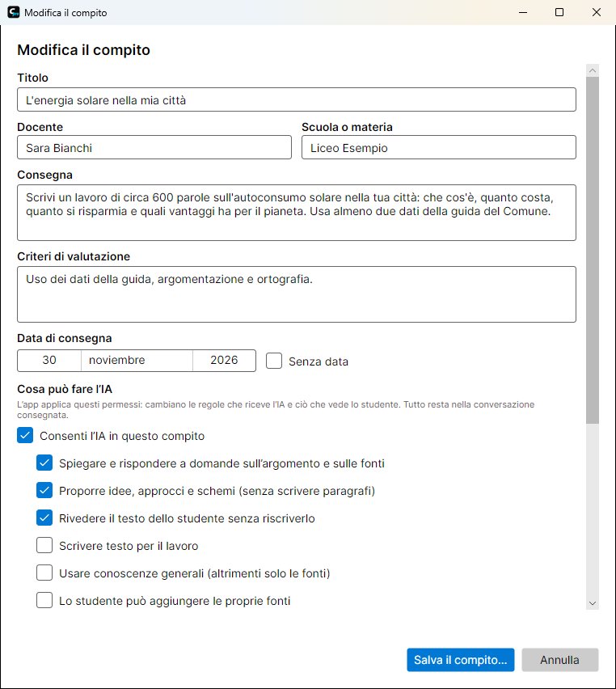
Task: Toggle the Senza data checkbox
Action: pos(274,361)
